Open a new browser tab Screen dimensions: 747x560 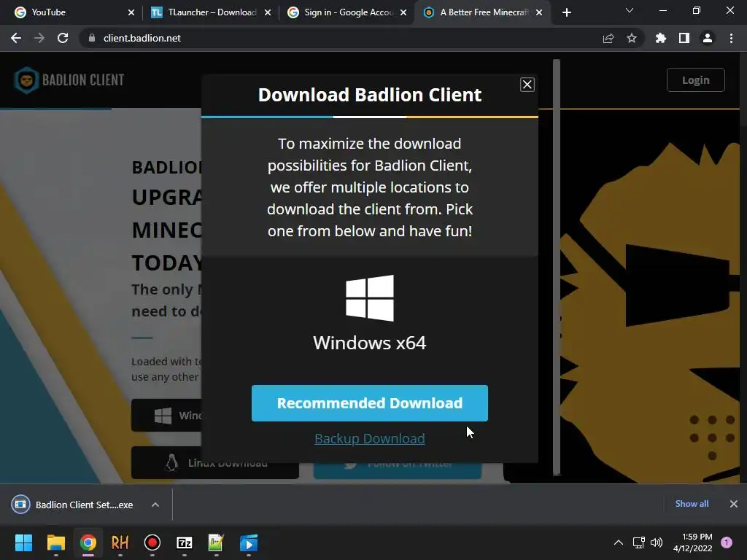tap(566, 12)
